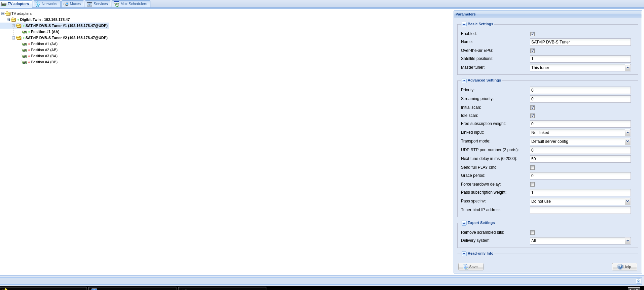Click the Digibit Twin folder icon

[x=13, y=20]
